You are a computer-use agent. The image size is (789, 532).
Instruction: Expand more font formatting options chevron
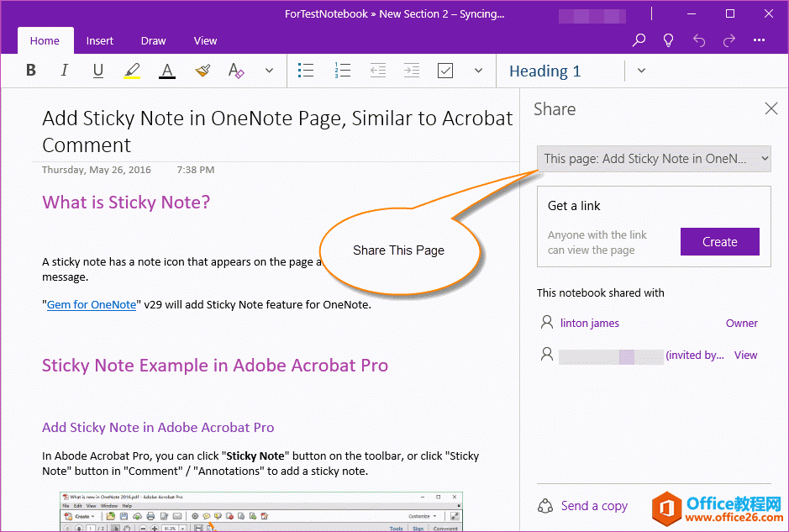[x=269, y=71]
